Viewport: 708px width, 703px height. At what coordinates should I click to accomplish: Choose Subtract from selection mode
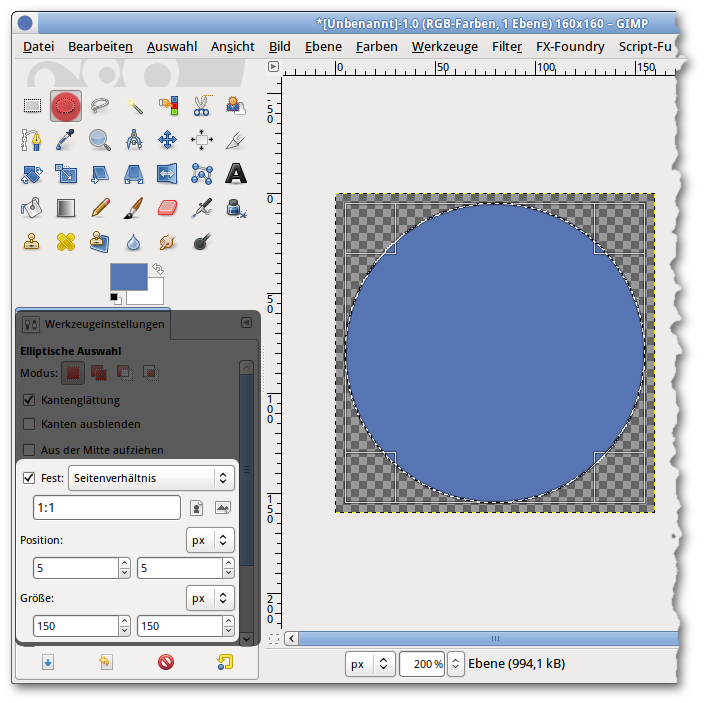[x=125, y=373]
